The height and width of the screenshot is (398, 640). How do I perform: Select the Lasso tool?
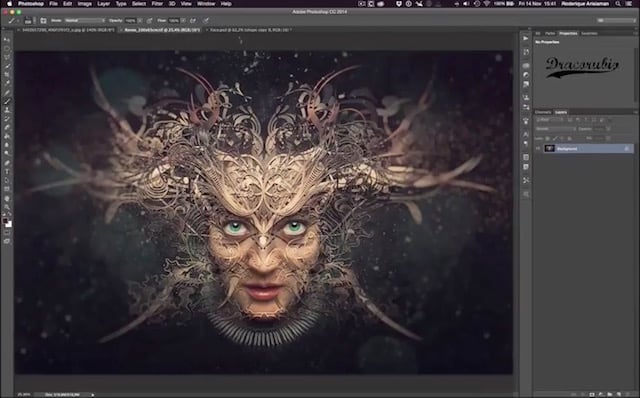pyautogui.click(x=7, y=57)
